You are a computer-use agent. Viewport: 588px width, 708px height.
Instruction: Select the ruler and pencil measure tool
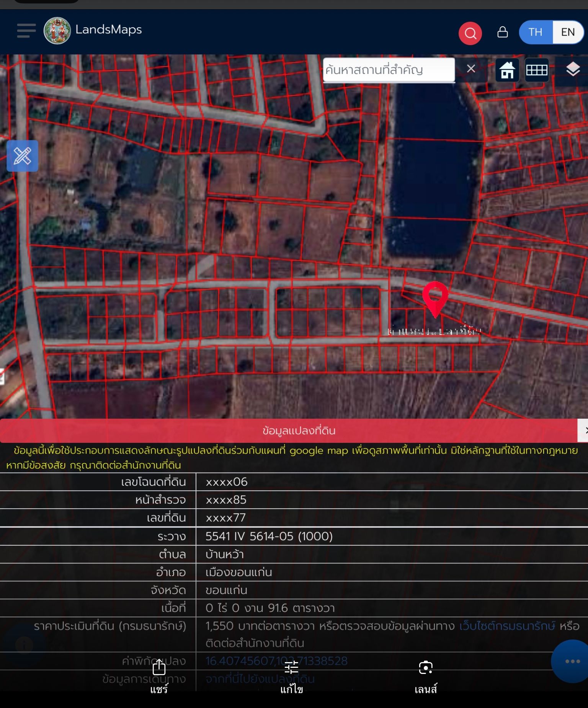click(22, 156)
